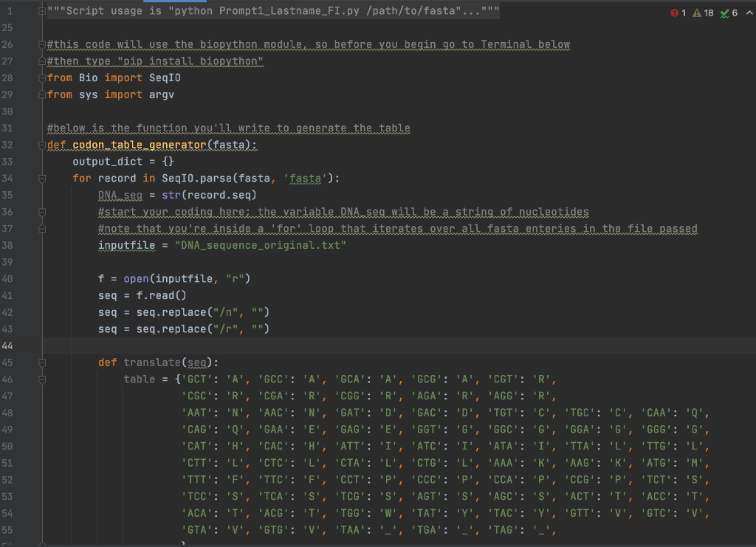Click the 'TTG' codon key on line 50
Image resolution: width=756 pixels, height=547 pixels.
point(656,447)
